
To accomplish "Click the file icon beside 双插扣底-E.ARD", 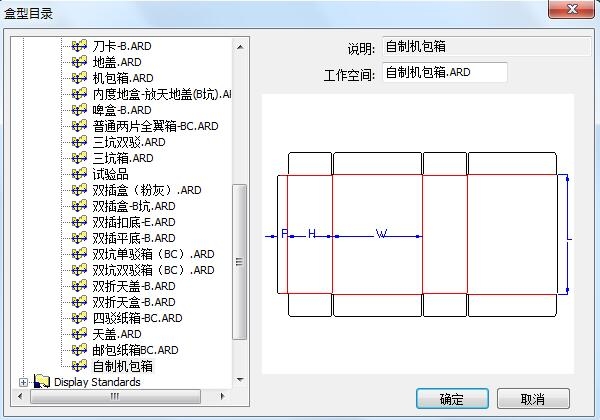I will (x=79, y=222).
